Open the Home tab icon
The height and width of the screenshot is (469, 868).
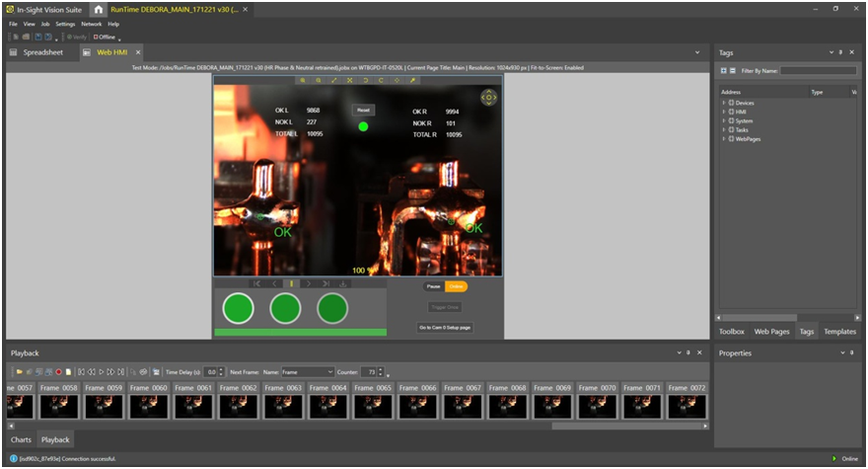98,10
